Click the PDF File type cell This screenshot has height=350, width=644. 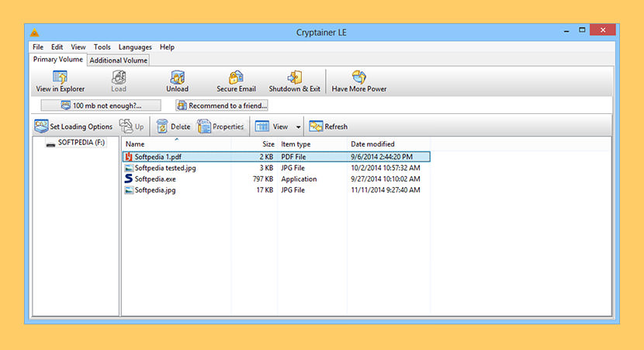pos(293,157)
